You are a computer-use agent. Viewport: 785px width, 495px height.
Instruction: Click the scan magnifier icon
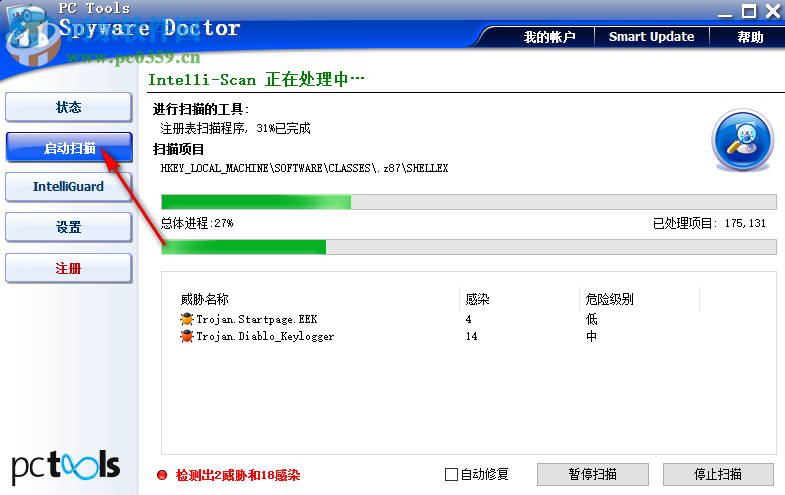pyautogui.click(x=742, y=140)
